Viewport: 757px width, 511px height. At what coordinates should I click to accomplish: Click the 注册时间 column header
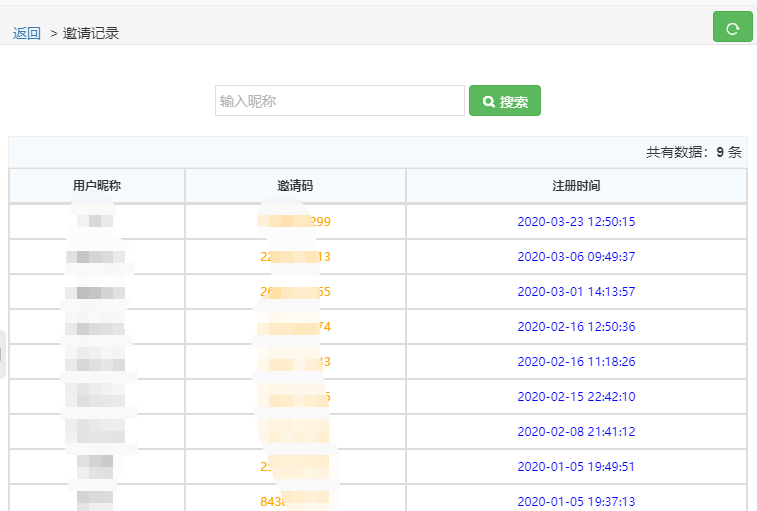coord(576,186)
